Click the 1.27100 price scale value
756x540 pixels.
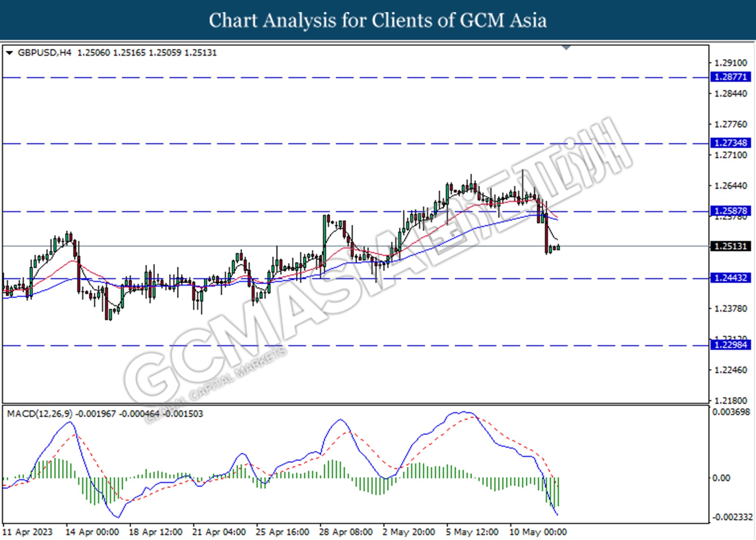pyautogui.click(x=731, y=155)
